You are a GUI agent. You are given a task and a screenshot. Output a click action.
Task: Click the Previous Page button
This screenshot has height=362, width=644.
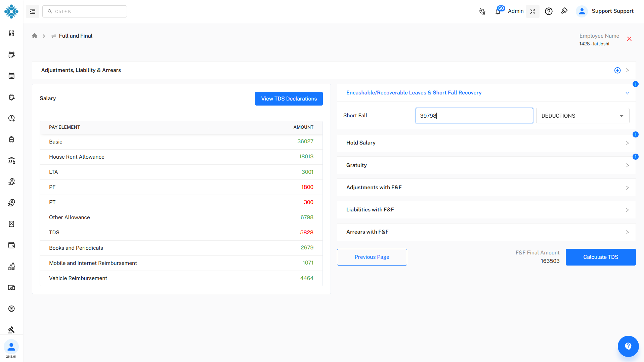(x=372, y=257)
